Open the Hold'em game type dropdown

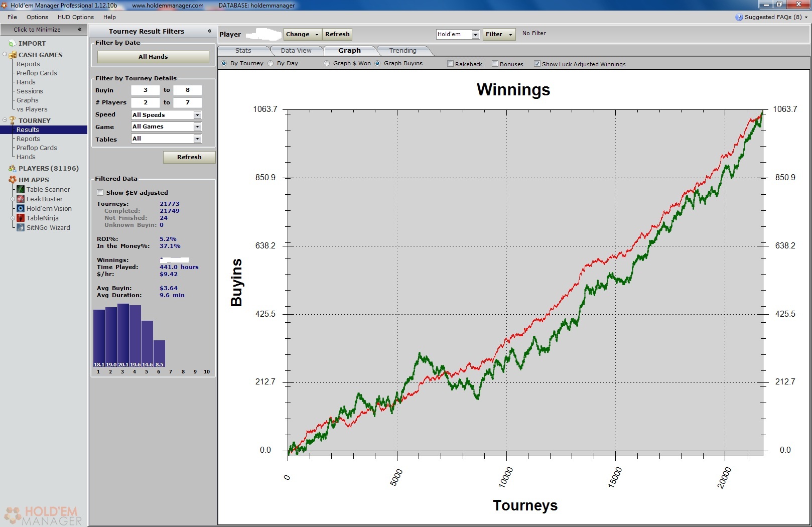[475, 34]
